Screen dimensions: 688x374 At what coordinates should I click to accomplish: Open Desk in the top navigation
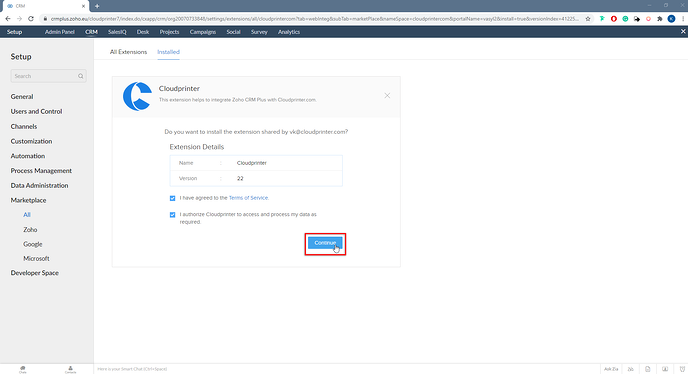point(143,32)
